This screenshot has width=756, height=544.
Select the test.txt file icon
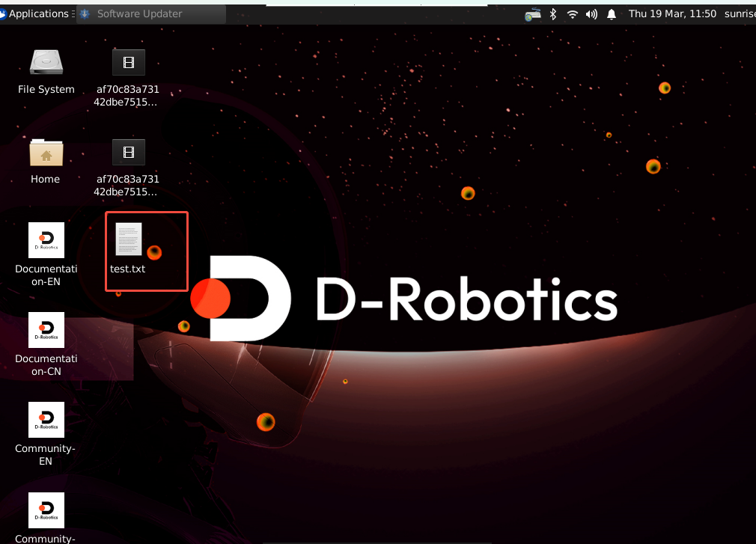tap(129, 239)
